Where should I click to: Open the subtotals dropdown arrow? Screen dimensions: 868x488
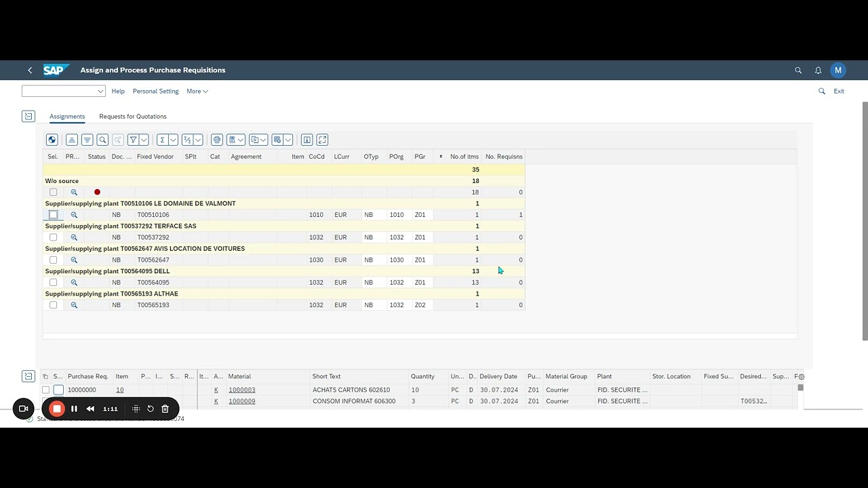pos(198,140)
